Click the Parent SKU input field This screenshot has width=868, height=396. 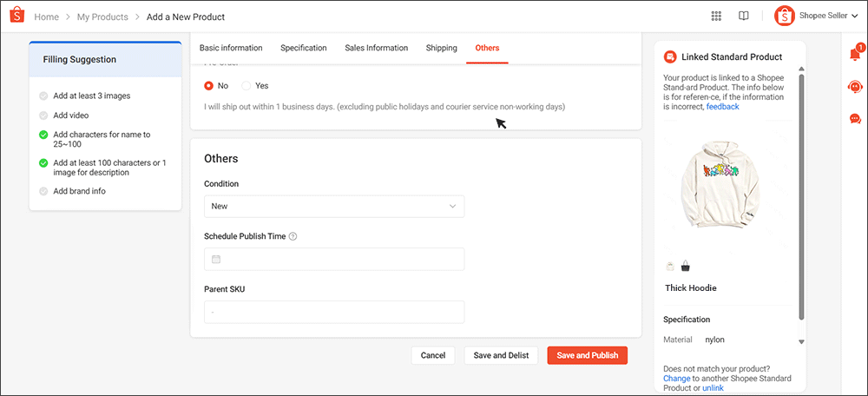pos(334,313)
